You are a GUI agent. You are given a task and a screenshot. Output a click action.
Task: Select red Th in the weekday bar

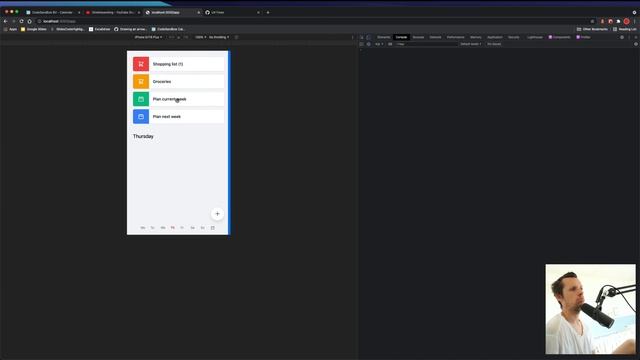coord(173,228)
